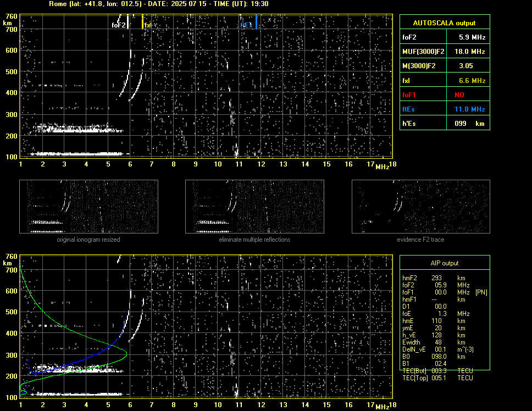
Task: Select the yellow fxI label in AUTOSCALA table
Action: click(406, 81)
